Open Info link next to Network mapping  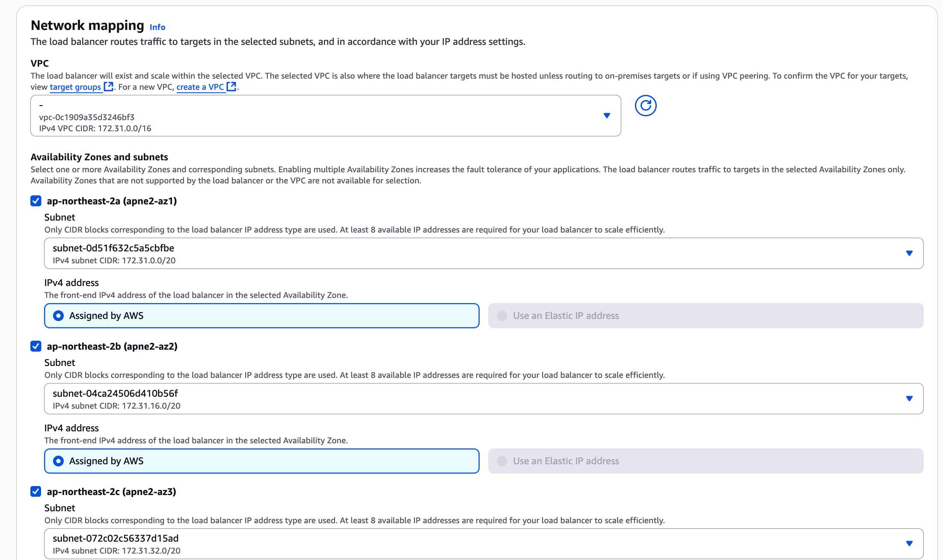pos(157,27)
